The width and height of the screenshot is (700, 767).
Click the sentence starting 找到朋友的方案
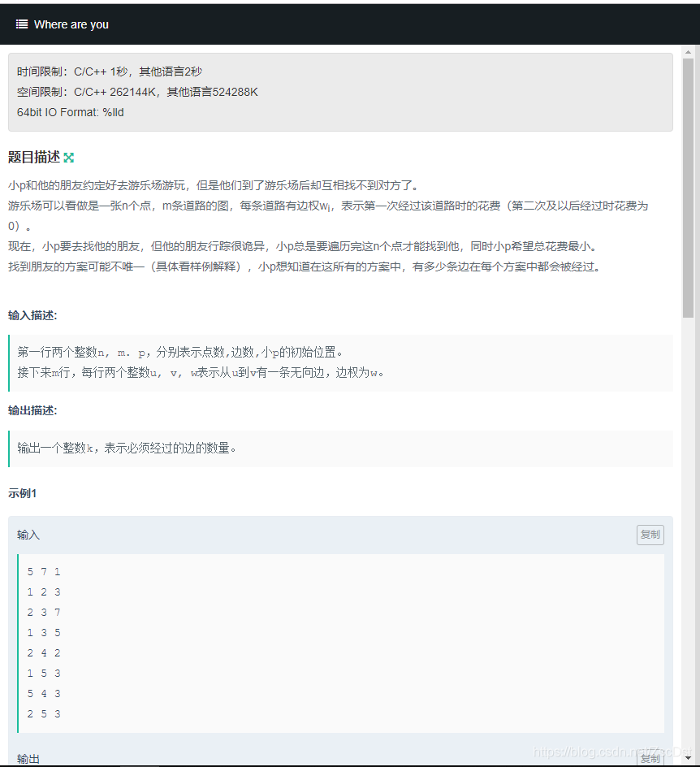[304, 267]
